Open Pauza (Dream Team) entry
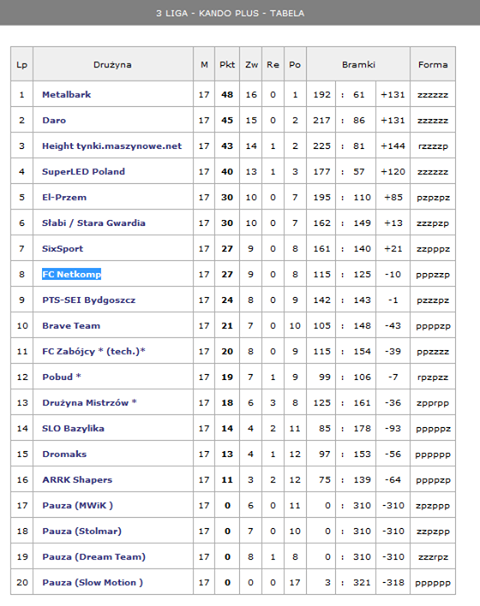480x606 pixels. coord(94,557)
